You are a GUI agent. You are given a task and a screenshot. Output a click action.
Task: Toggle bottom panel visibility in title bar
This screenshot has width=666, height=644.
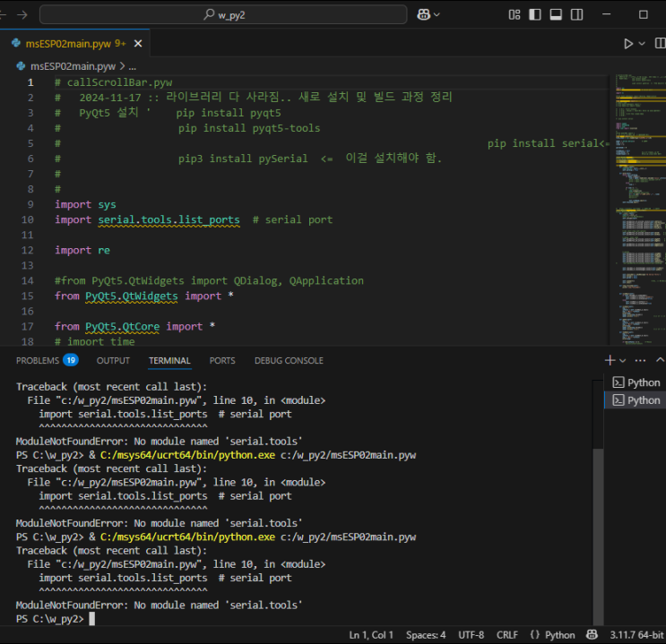pos(556,14)
